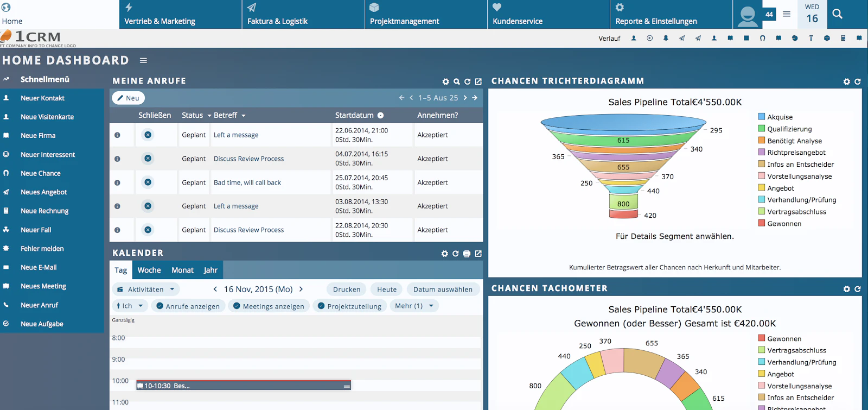Click the 800 segment of funnel chart
Screen dimensions: 868x410
623,203
